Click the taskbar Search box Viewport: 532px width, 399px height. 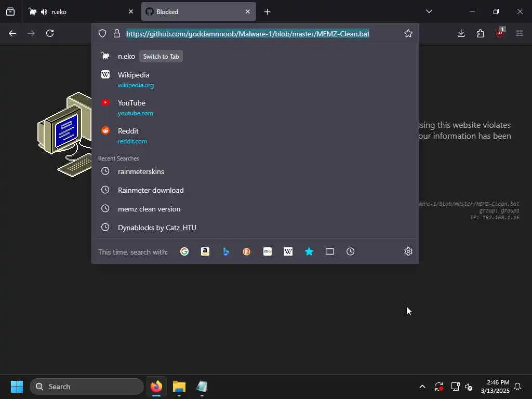click(87, 387)
